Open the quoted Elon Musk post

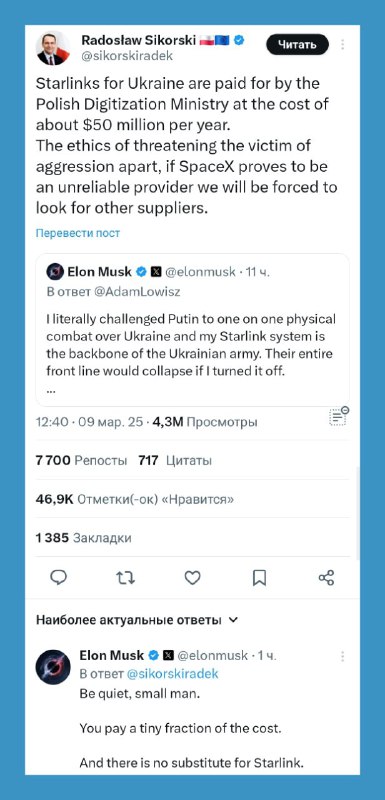pos(192,330)
